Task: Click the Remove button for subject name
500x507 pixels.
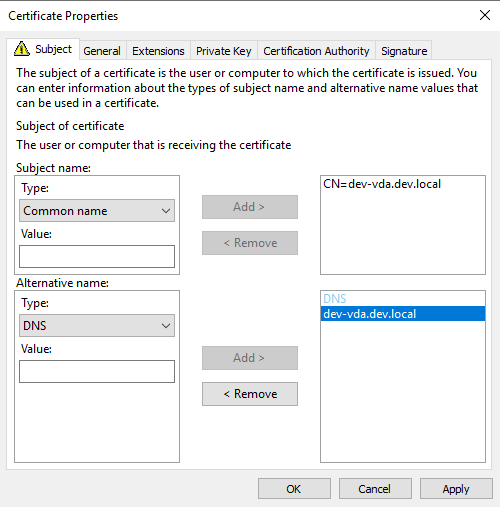Action: [x=250, y=243]
